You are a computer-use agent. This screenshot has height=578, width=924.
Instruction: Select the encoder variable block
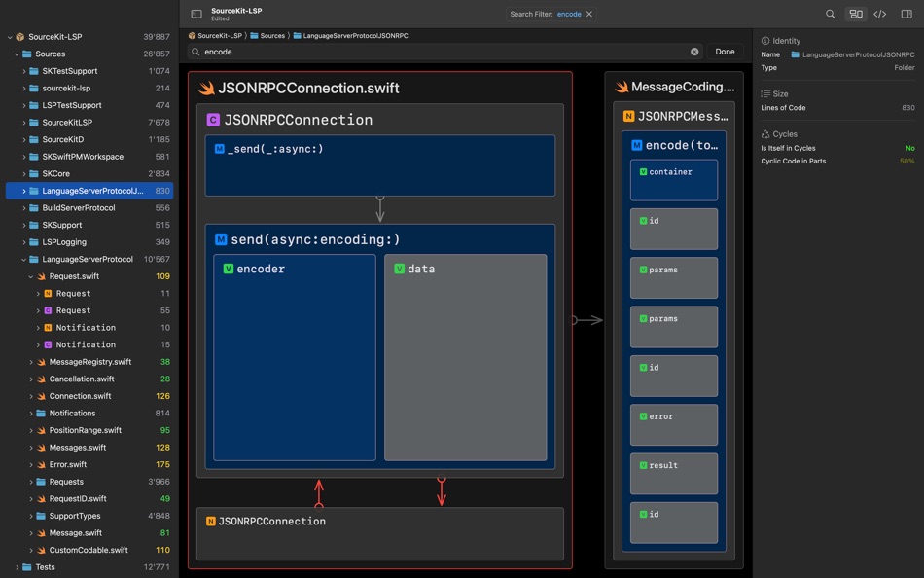(295, 357)
